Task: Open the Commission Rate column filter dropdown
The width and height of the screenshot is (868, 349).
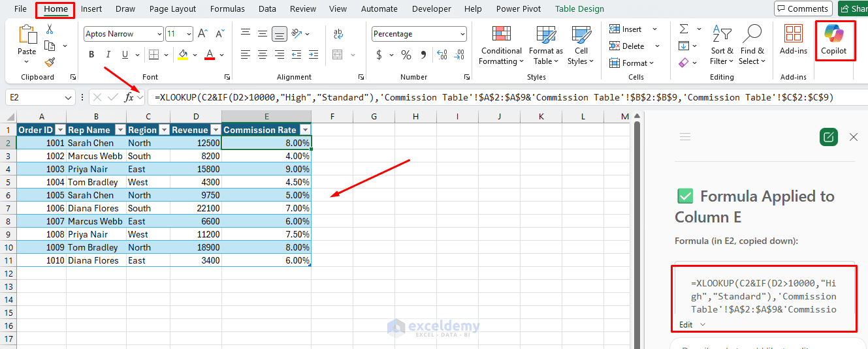Action: pyautogui.click(x=305, y=130)
